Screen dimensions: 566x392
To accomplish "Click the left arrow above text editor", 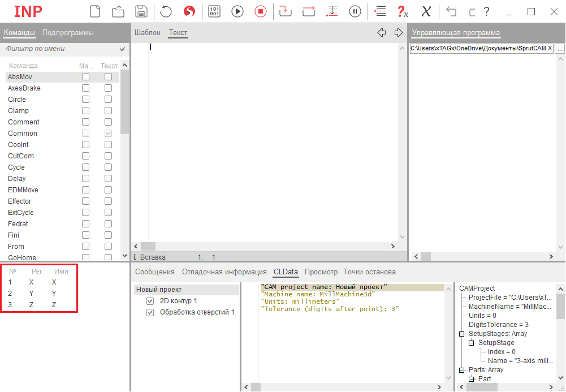I will tap(382, 33).
